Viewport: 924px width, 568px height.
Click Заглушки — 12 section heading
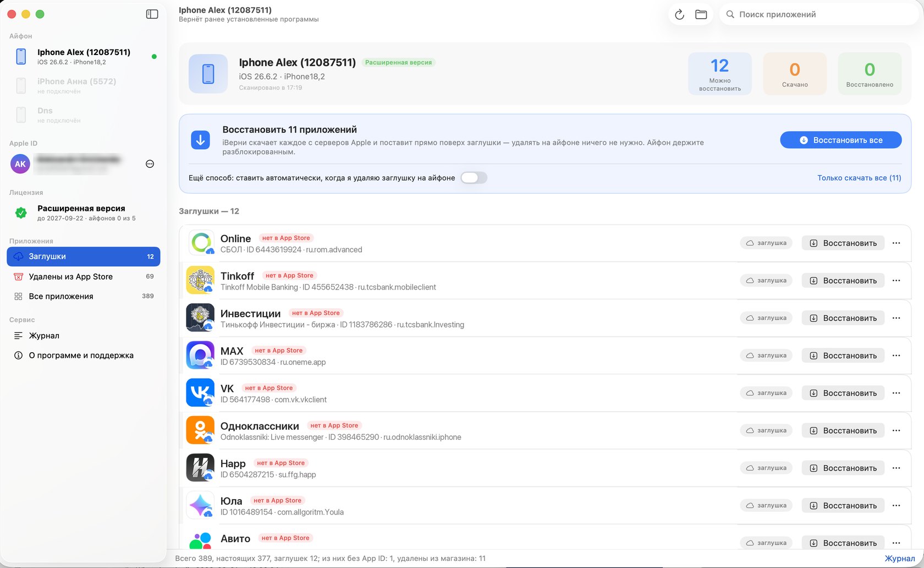tap(209, 211)
